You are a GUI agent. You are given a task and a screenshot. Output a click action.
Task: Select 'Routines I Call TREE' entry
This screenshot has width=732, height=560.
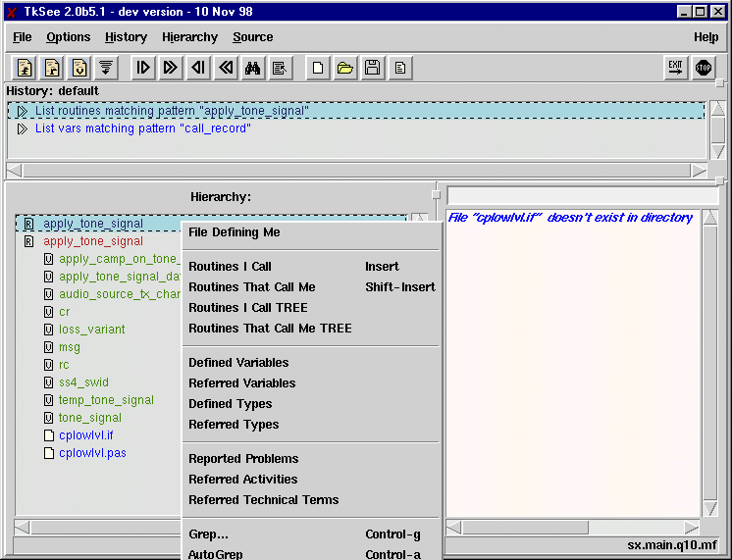click(x=311, y=308)
